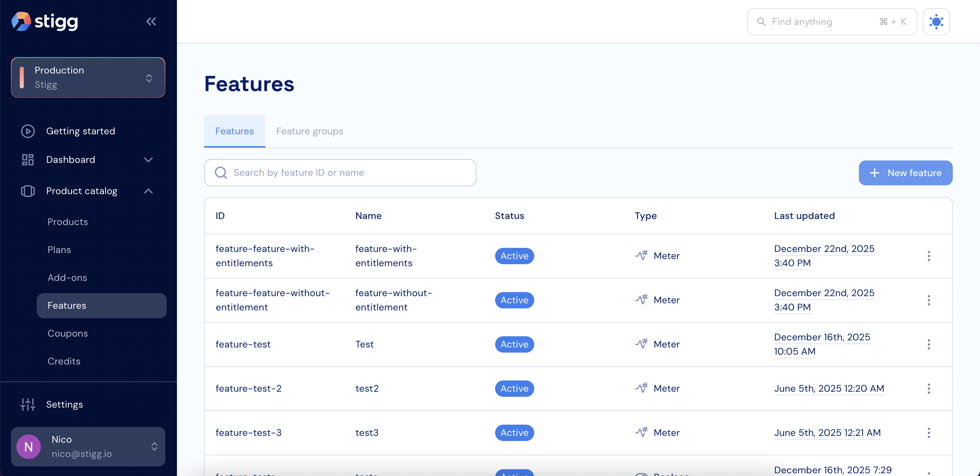980x476 pixels.
Task: Focus the feature ID or name search field
Action: (x=340, y=173)
